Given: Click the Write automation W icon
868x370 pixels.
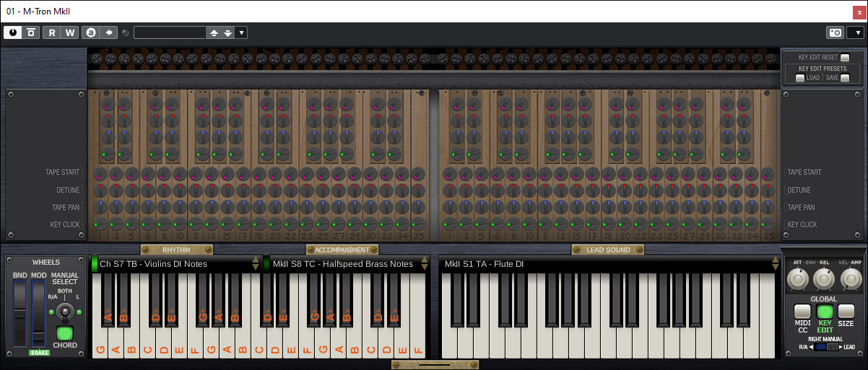Looking at the screenshot, I should [69, 32].
